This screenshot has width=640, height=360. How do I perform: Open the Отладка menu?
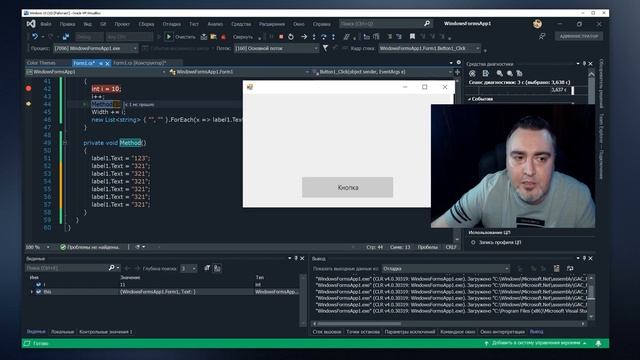[x=171, y=24]
